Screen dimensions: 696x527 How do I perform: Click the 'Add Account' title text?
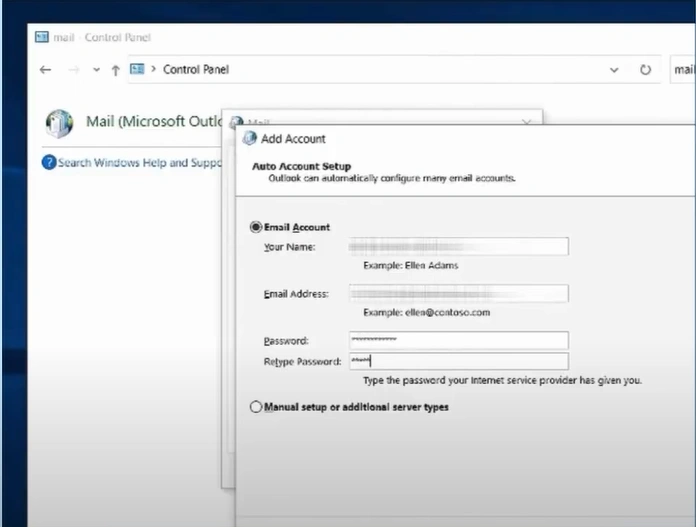(293, 139)
